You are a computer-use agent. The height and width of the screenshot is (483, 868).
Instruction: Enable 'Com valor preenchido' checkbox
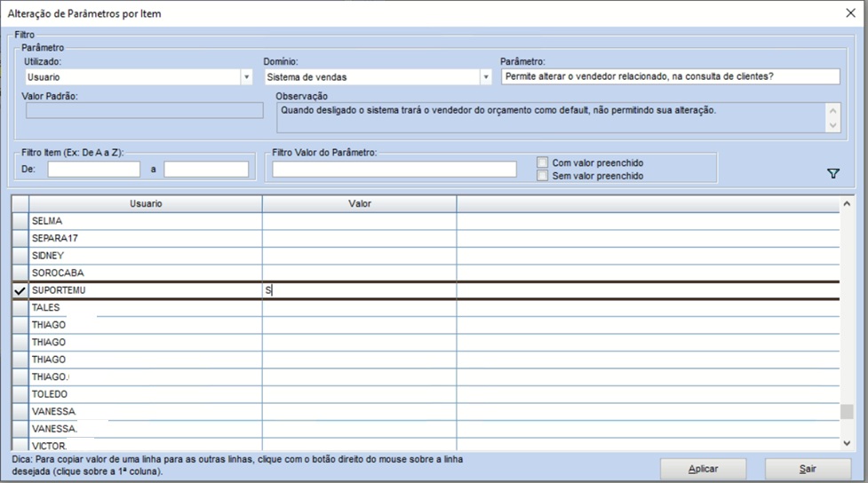(543, 162)
